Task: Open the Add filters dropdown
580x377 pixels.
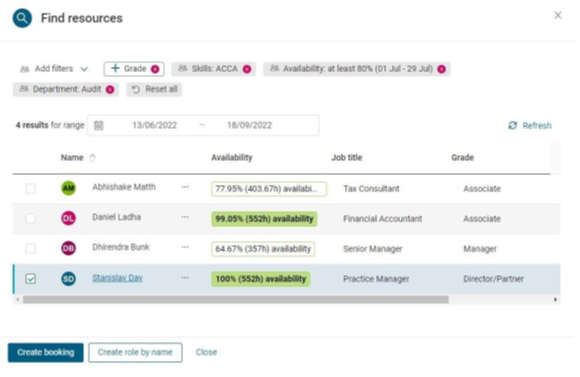Action: point(54,69)
